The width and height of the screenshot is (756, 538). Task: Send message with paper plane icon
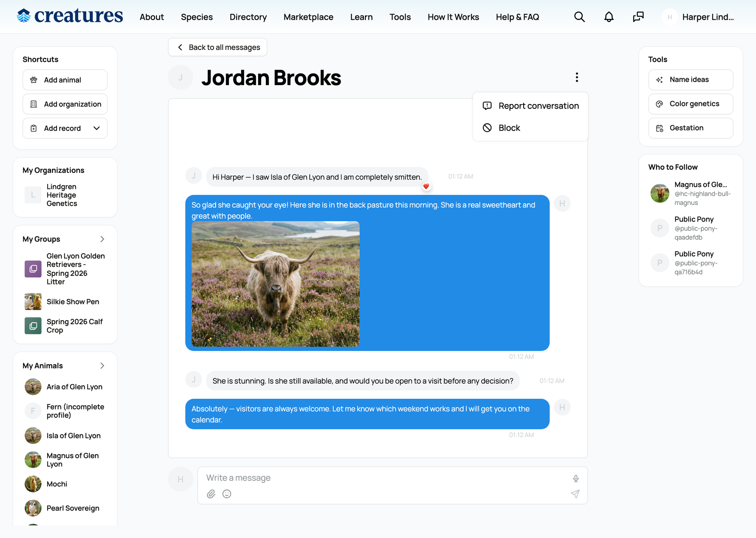[575, 494]
